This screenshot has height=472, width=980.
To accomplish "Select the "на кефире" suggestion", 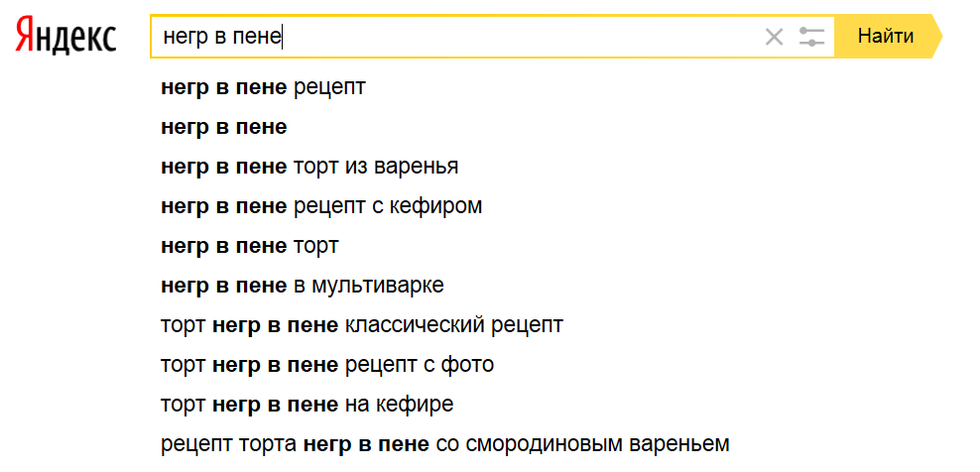I will tap(306, 405).
